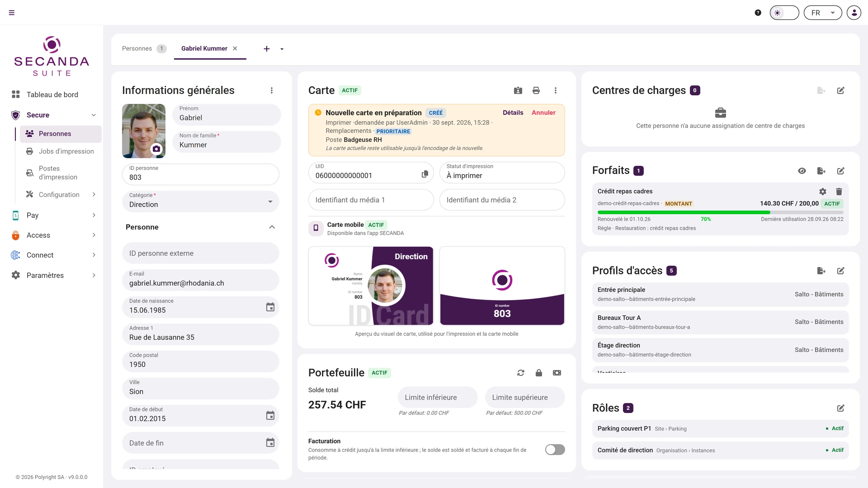Open the help question mark icon
This screenshot has width=868, height=488.
(758, 13)
